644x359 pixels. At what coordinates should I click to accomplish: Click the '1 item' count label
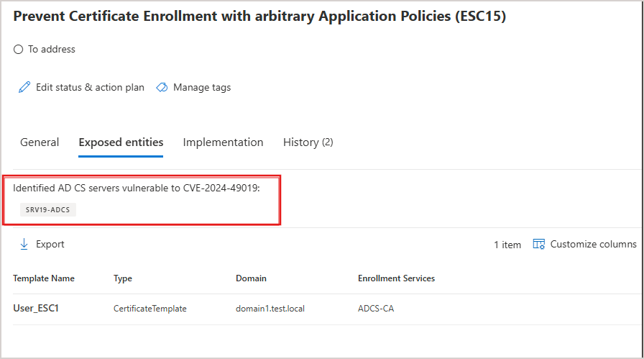coord(507,245)
